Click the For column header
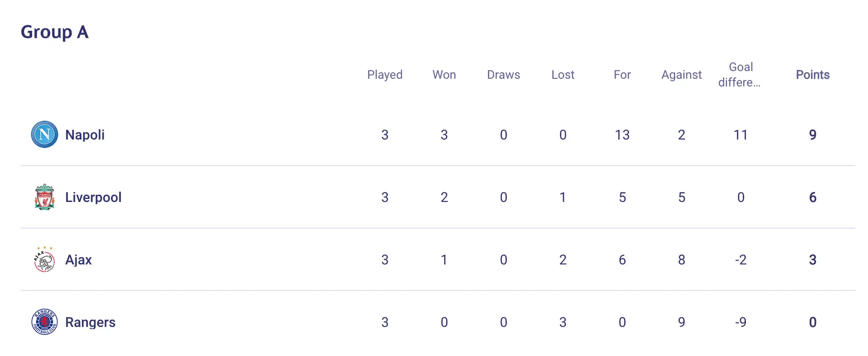This screenshot has width=868, height=356. [622, 75]
